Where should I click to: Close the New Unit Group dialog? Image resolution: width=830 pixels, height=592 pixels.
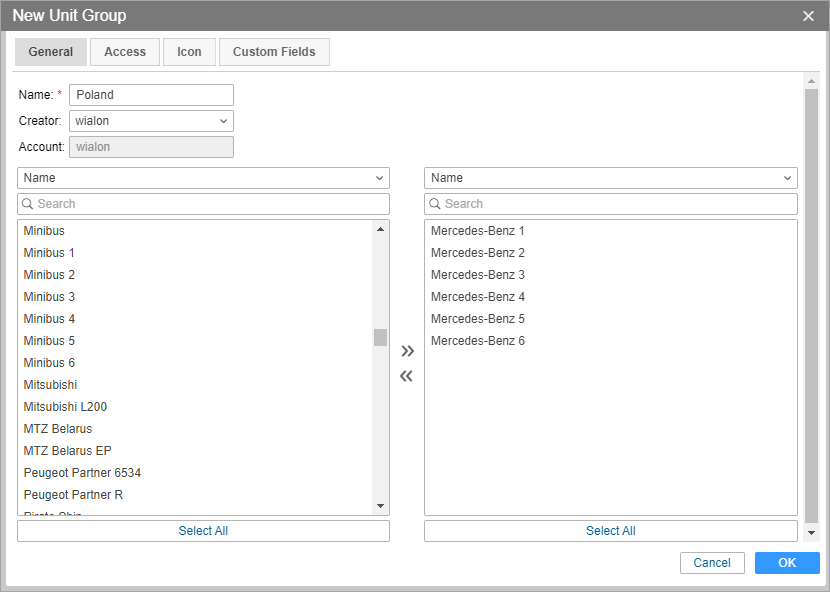[x=808, y=16]
